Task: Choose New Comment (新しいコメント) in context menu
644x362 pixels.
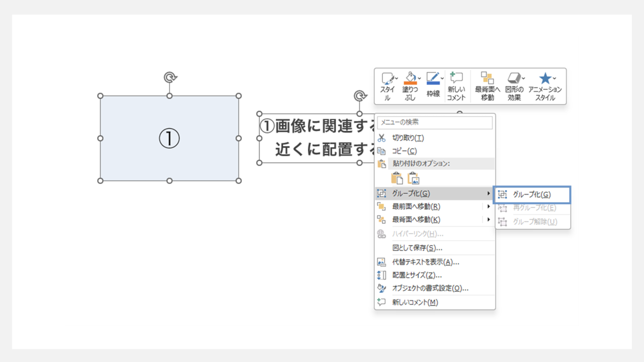Action: (435, 302)
